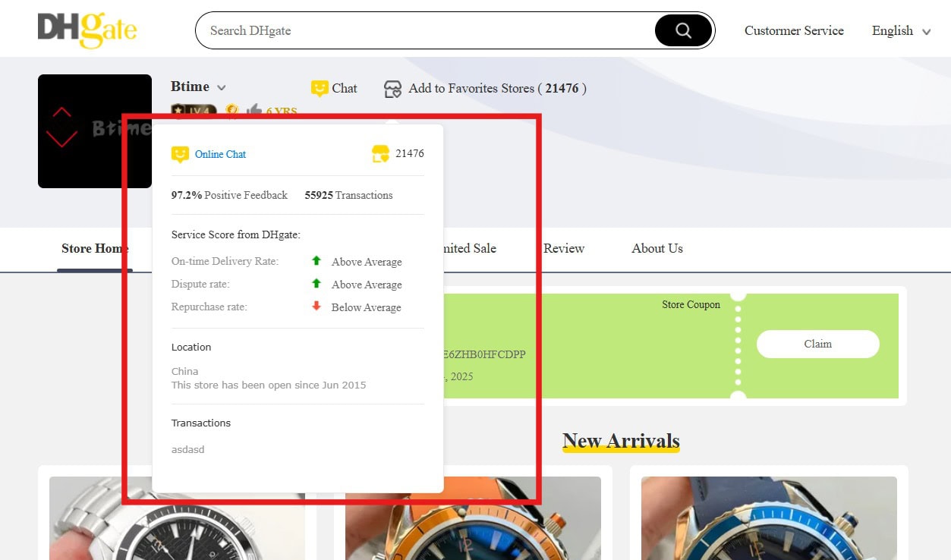Open the silver black-bezel watch product image
The height and width of the screenshot is (560, 951).
[x=177, y=518]
